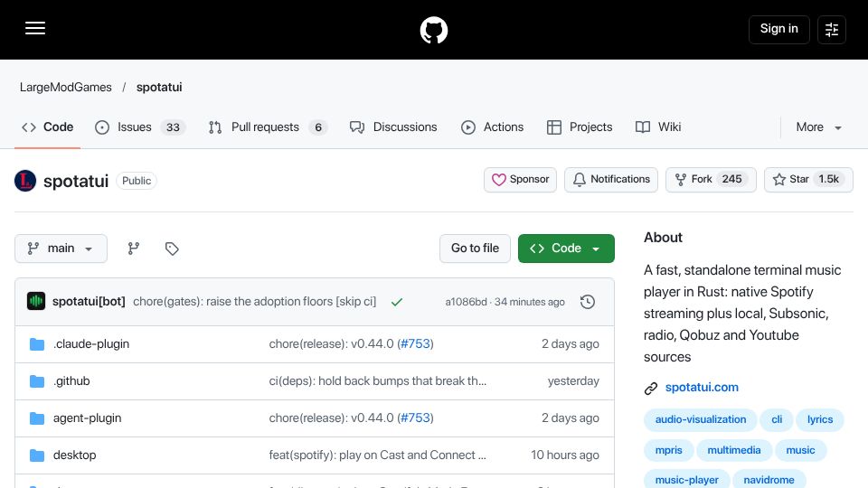
Task: Click the spotatui repository title heading
Action: tap(76, 181)
